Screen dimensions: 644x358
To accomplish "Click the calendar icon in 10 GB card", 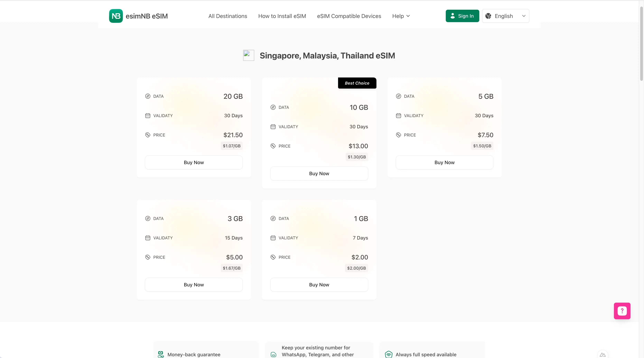I will pos(273,127).
